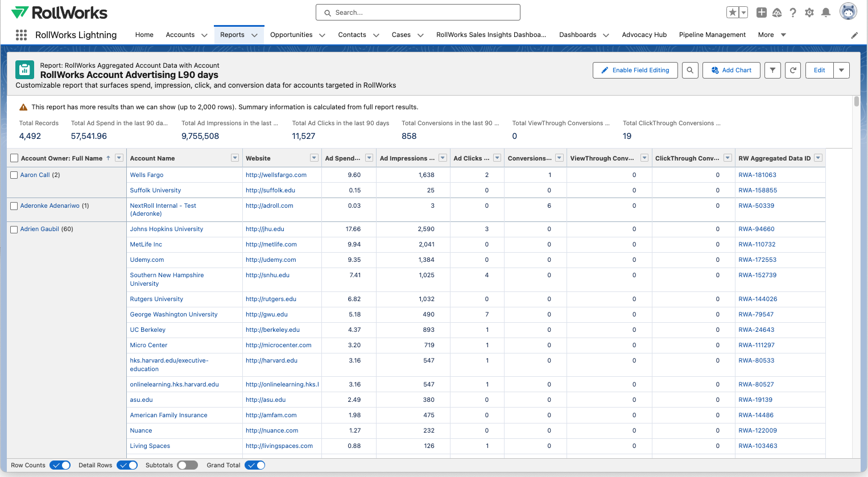The width and height of the screenshot is (868, 477).
Task: Click into the global Search field
Action: pos(418,13)
